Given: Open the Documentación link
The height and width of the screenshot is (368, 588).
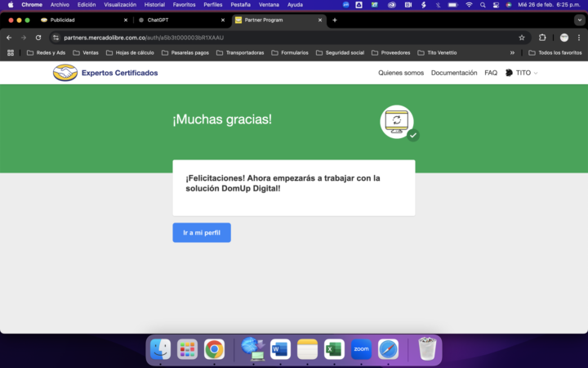Looking at the screenshot, I should (x=454, y=73).
